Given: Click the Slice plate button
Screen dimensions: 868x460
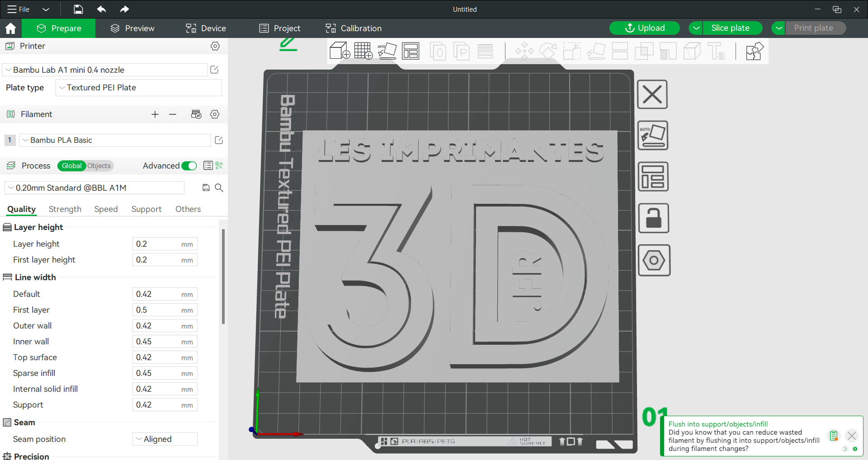Looking at the screenshot, I should pyautogui.click(x=733, y=28).
